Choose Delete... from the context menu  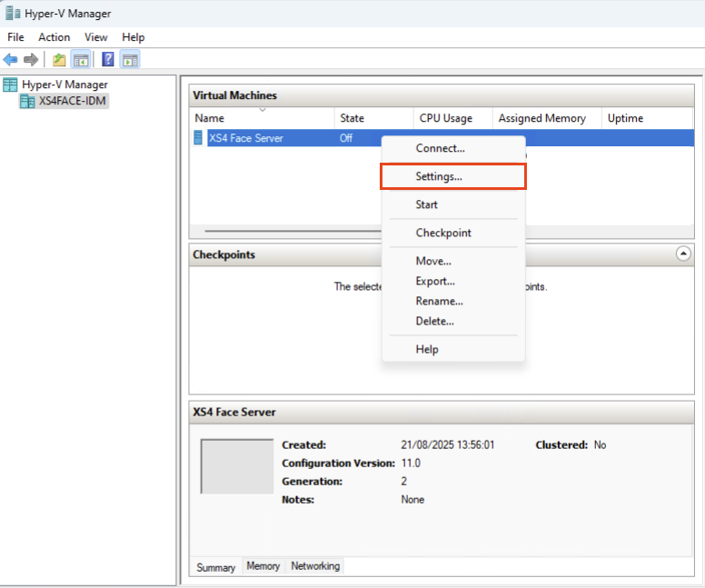453,321
